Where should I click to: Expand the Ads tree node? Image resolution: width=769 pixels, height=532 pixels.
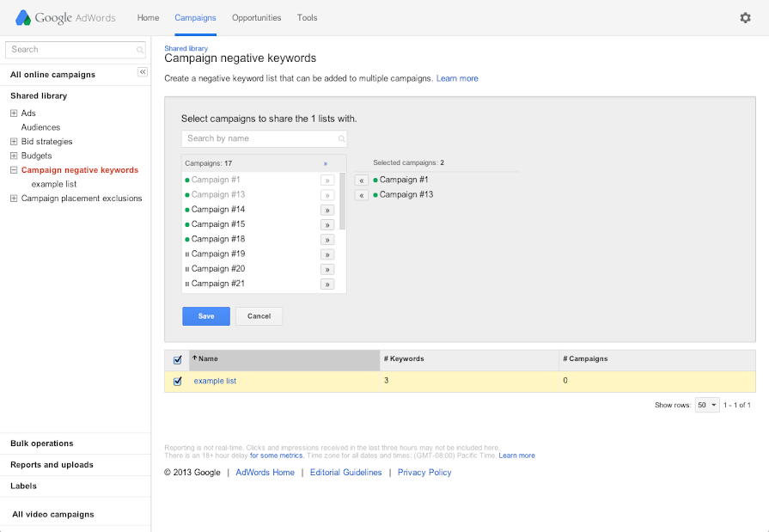pos(14,113)
